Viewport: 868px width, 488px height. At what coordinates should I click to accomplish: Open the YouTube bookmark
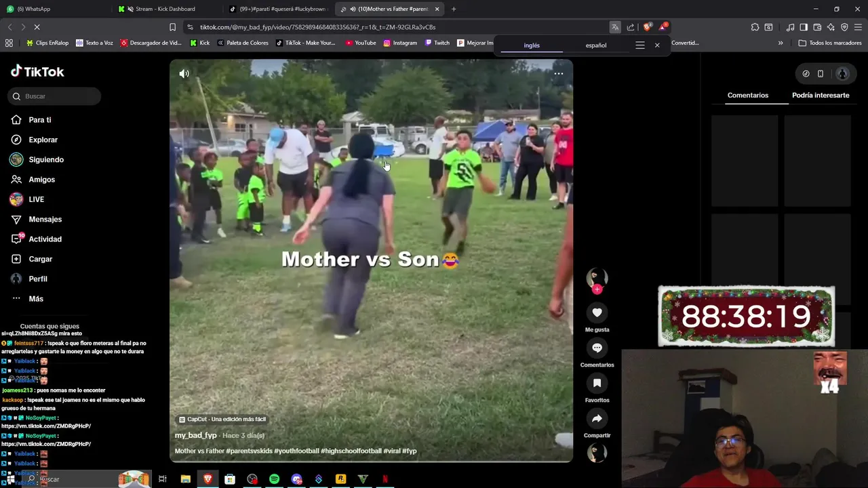360,43
